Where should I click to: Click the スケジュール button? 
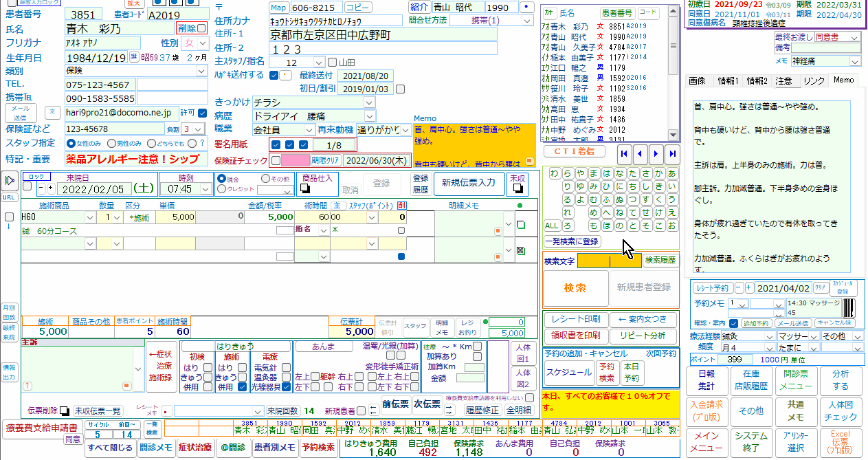(x=569, y=372)
